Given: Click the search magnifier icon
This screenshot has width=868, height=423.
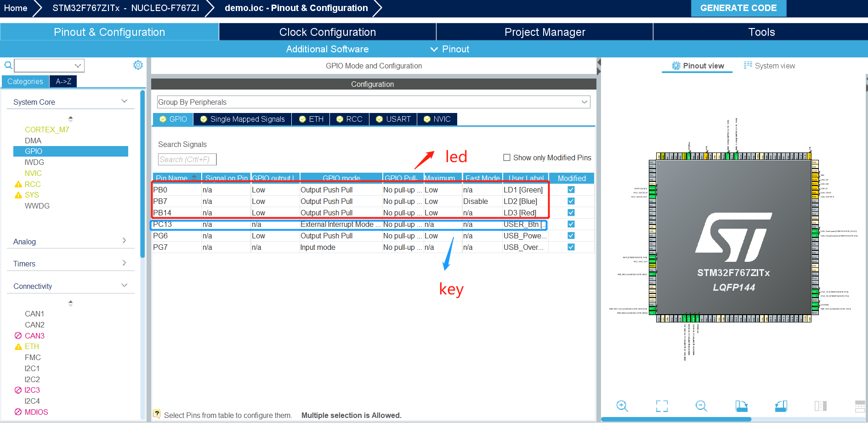Looking at the screenshot, I should tap(8, 65).
